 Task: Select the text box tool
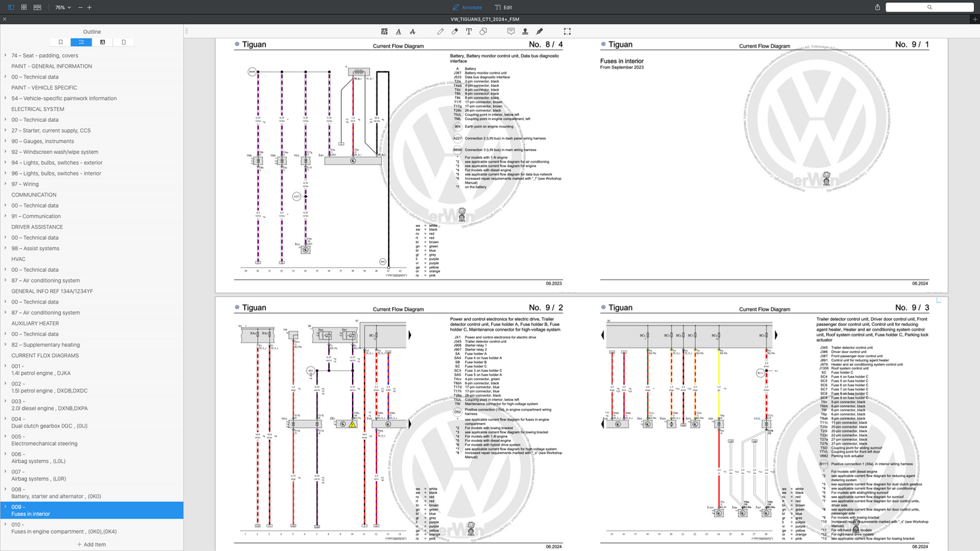[469, 31]
